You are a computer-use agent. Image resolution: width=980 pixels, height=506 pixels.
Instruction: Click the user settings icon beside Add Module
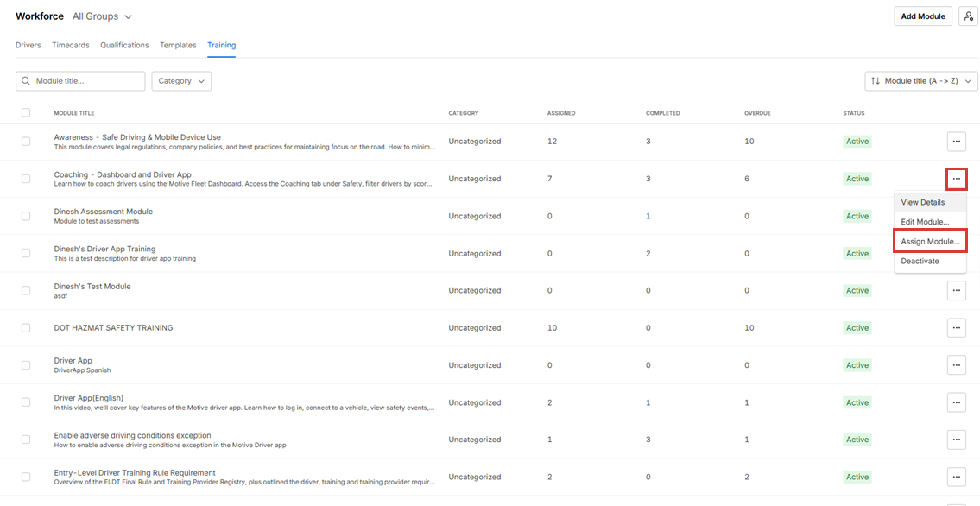[x=968, y=16]
